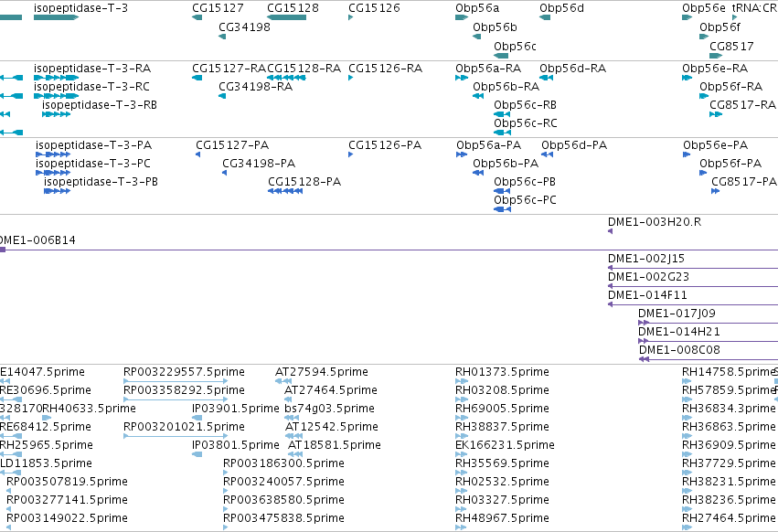Select EST IP03901.5prime

coord(236,409)
